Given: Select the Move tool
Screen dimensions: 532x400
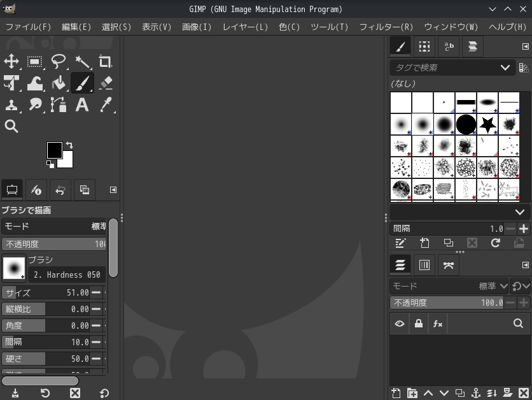Looking at the screenshot, I should 11,62.
